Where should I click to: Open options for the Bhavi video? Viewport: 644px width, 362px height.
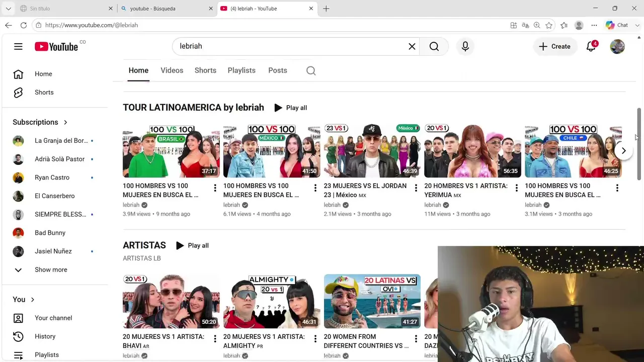215,339
